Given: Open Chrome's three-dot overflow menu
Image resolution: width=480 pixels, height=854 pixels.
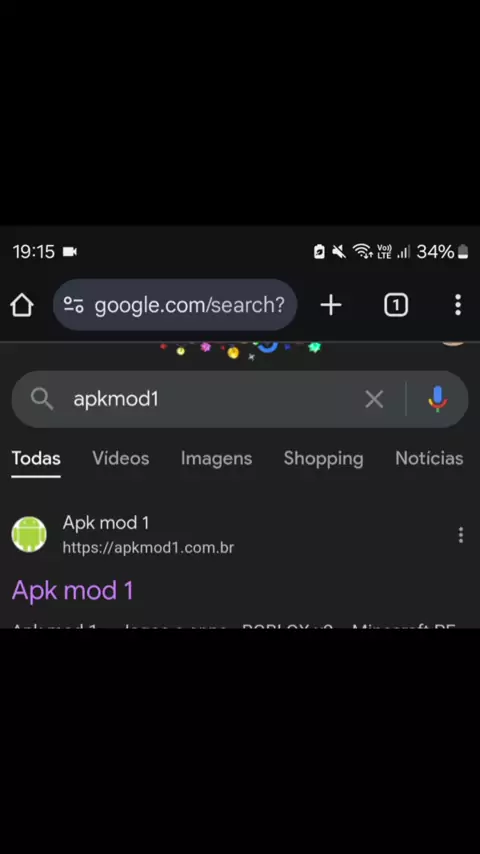Looking at the screenshot, I should [458, 305].
